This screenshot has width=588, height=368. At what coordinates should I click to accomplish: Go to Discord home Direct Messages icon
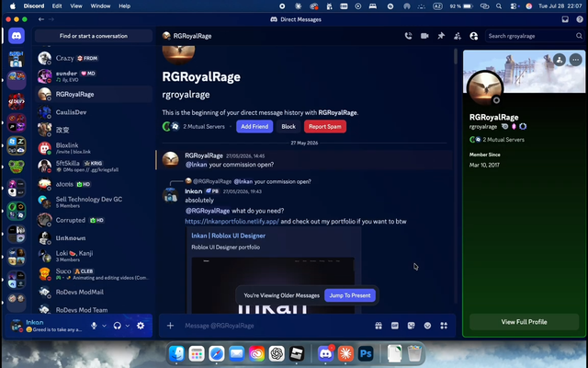point(17,36)
